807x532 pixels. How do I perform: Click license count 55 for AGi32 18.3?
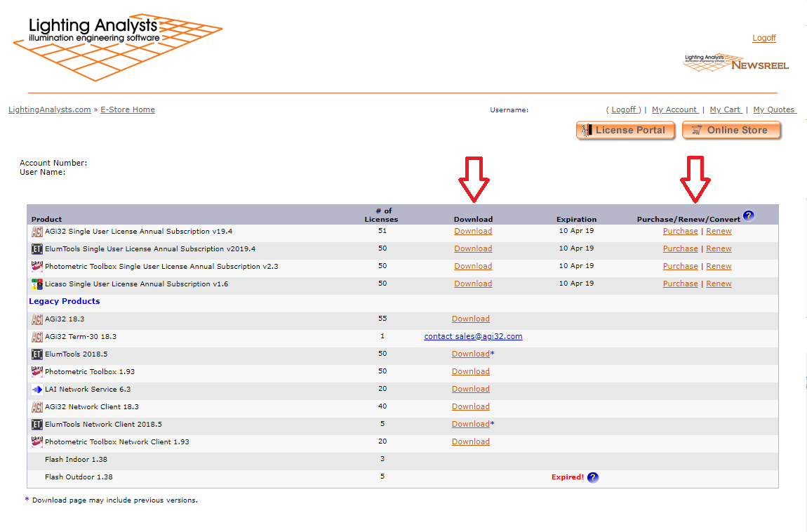[x=382, y=319]
